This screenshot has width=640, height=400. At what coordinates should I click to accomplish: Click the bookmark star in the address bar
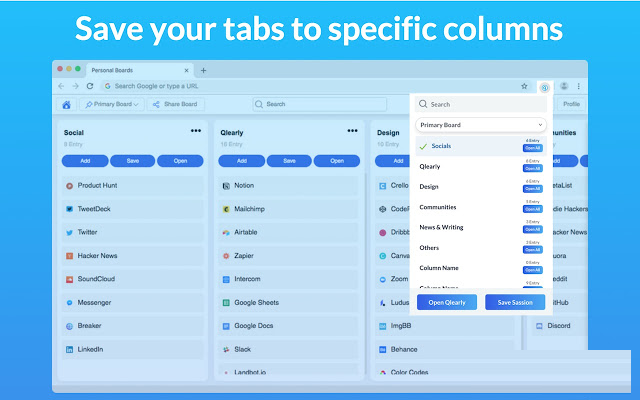pyautogui.click(x=524, y=87)
